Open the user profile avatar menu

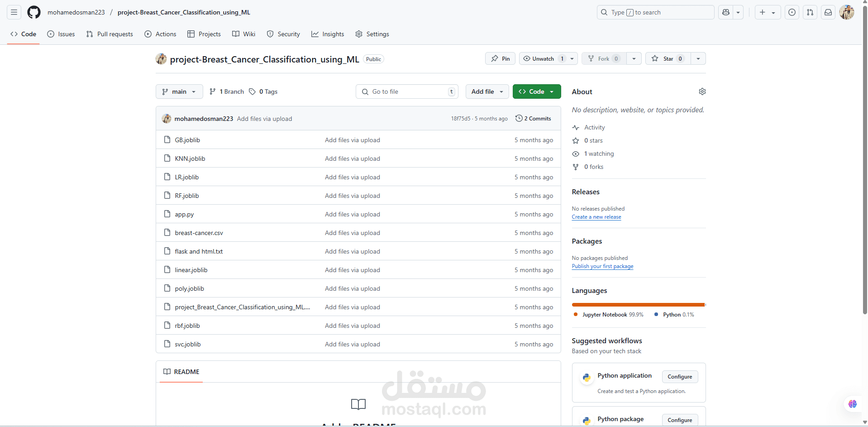tap(847, 12)
